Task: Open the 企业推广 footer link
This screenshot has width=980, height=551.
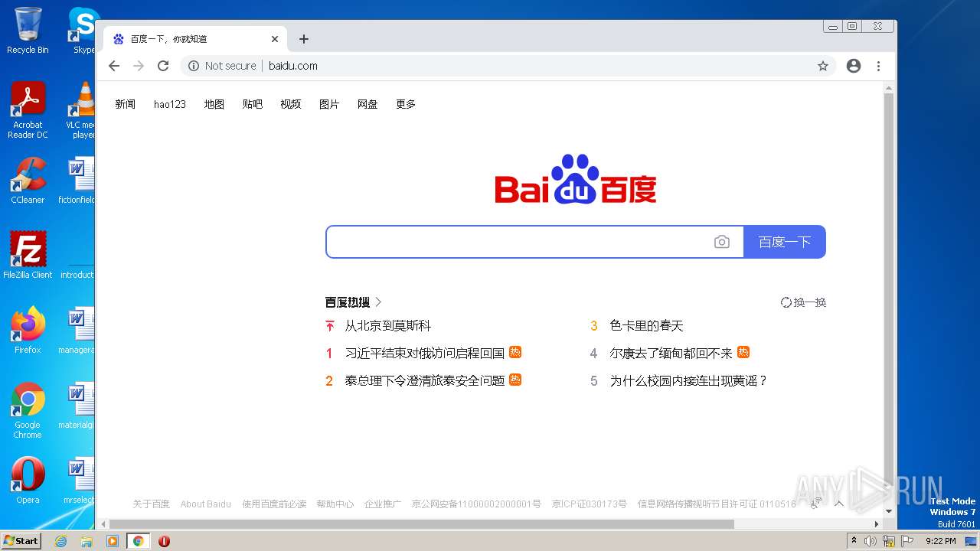Action: (x=383, y=504)
